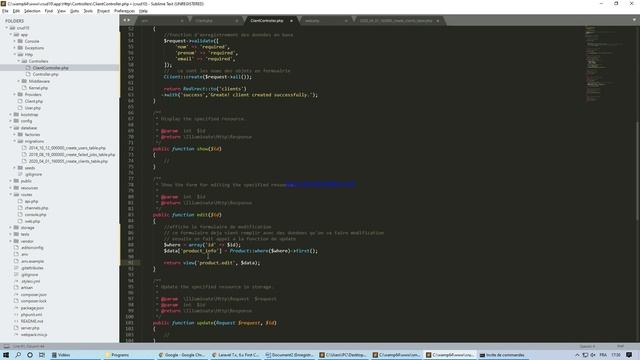The height and width of the screenshot is (360, 640).
Task: Click the storage folder icon
Action: (16, 228)
